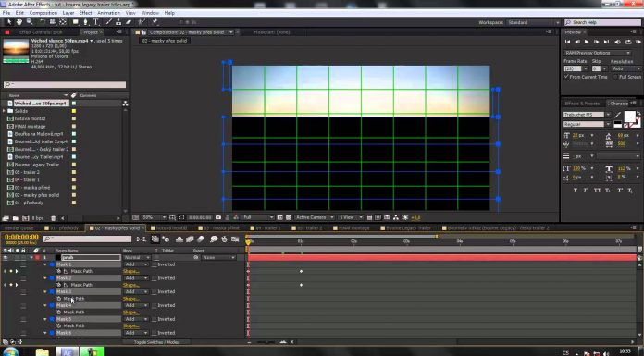
Task: Create new folder in Project panel
Action: 16,218
